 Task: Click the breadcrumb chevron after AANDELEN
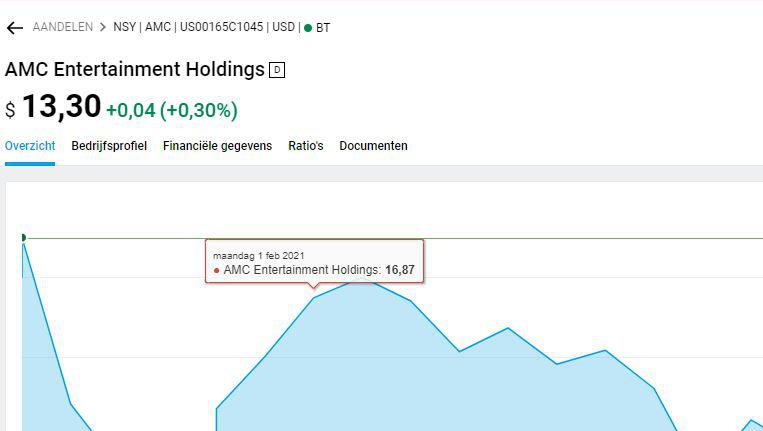pos(103,28)
